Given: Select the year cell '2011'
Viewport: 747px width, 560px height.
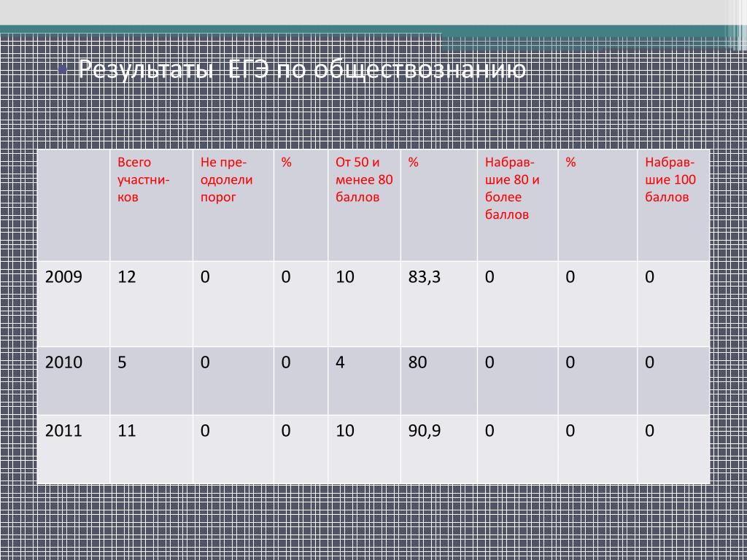Looking at the screenshot, I should point(64,431).
